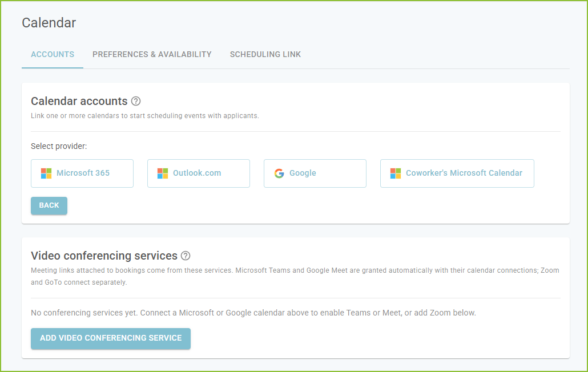
Task: Click the logo beside Coworker's Microsoft Calendar
Action: tap(396, 173)
